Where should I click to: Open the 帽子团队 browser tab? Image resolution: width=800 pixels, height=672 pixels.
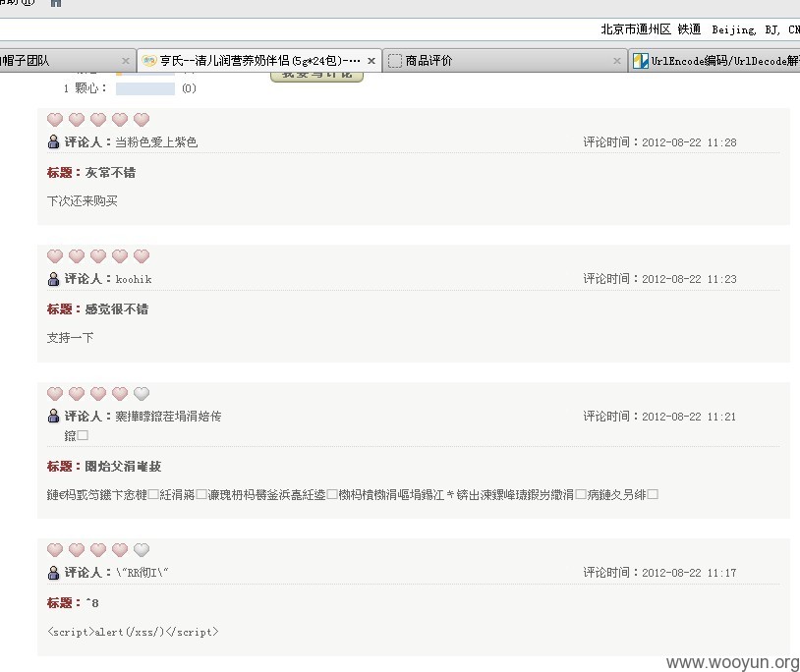66,61
